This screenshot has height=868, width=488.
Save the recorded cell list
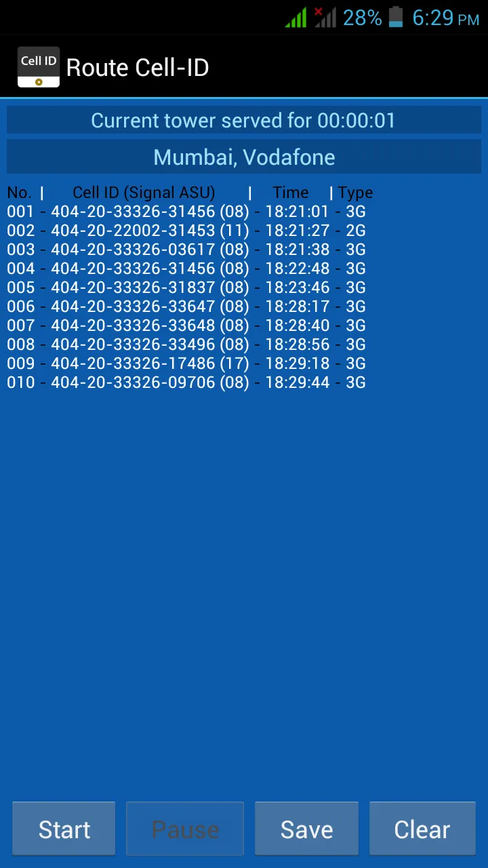click(306, 829)
